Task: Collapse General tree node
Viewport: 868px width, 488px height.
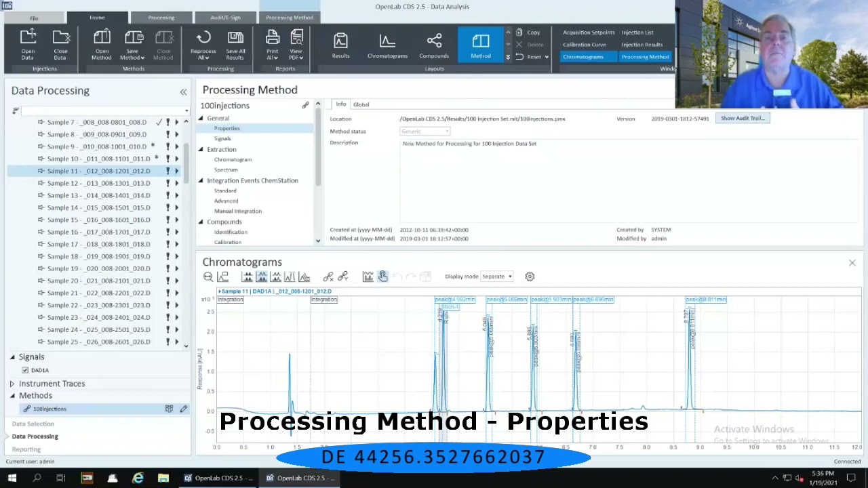Action: pos(201,118)
